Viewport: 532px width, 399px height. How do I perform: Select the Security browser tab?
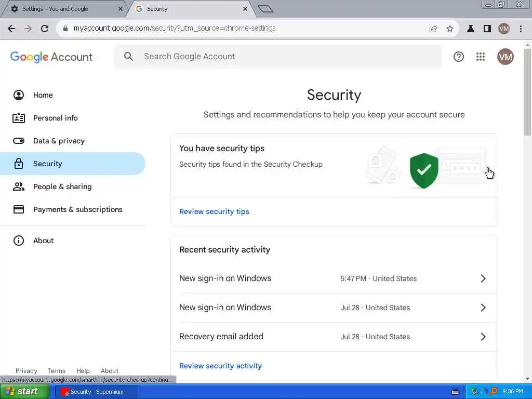190,9
